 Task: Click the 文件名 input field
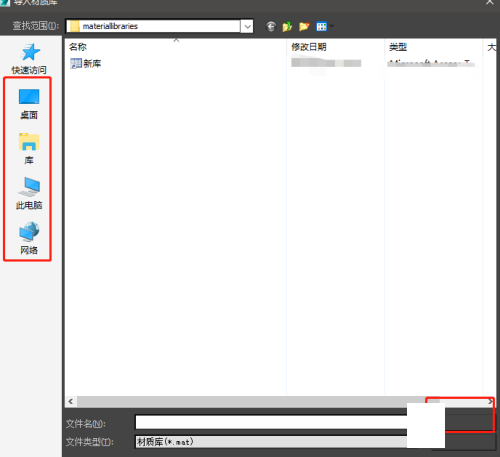pyautogui.click(x=271, y=423)
